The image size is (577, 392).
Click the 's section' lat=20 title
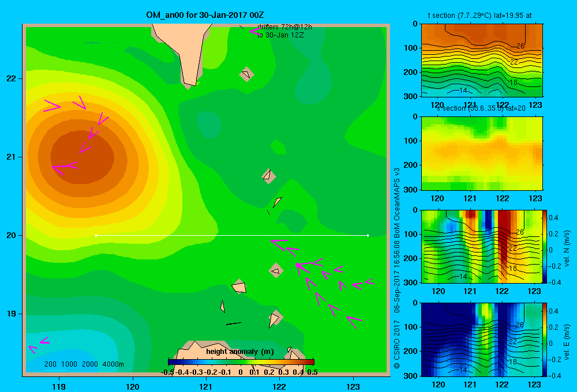pos(481,108)
